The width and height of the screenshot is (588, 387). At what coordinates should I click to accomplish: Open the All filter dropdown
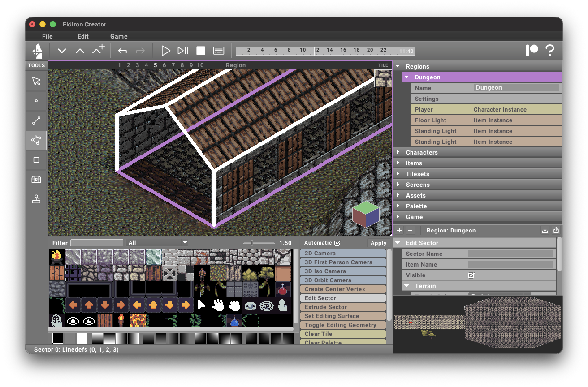click(157, 243)
